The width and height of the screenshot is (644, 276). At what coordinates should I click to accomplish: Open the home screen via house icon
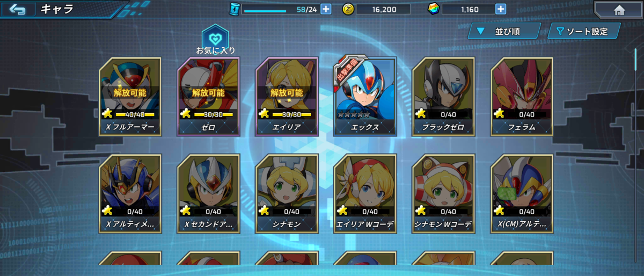619,10
